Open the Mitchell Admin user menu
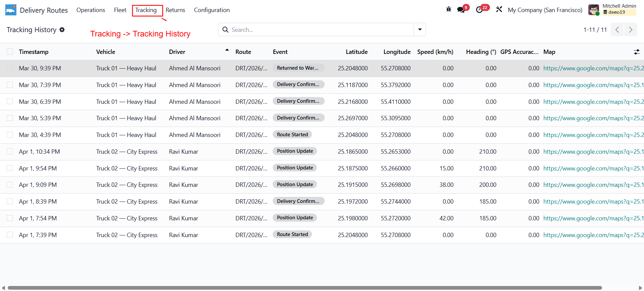Screen dimensions: 644x291 coord(612,10)
